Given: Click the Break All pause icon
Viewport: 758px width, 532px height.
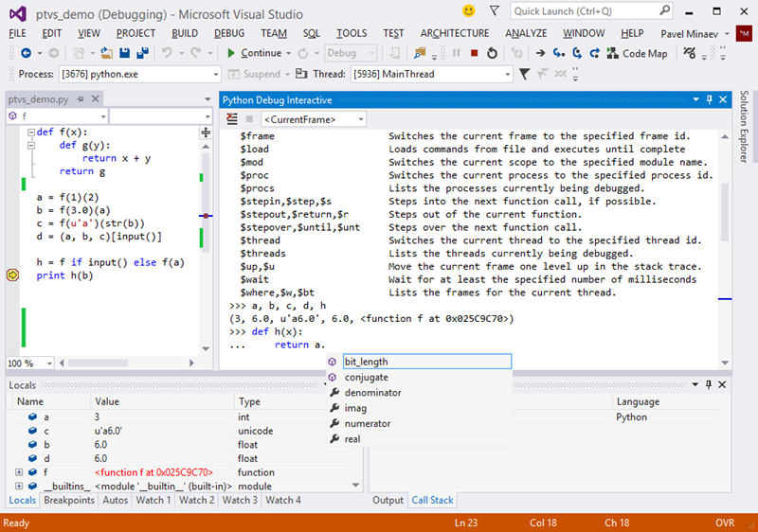Looking at the screenshot, I should point(457,53).
